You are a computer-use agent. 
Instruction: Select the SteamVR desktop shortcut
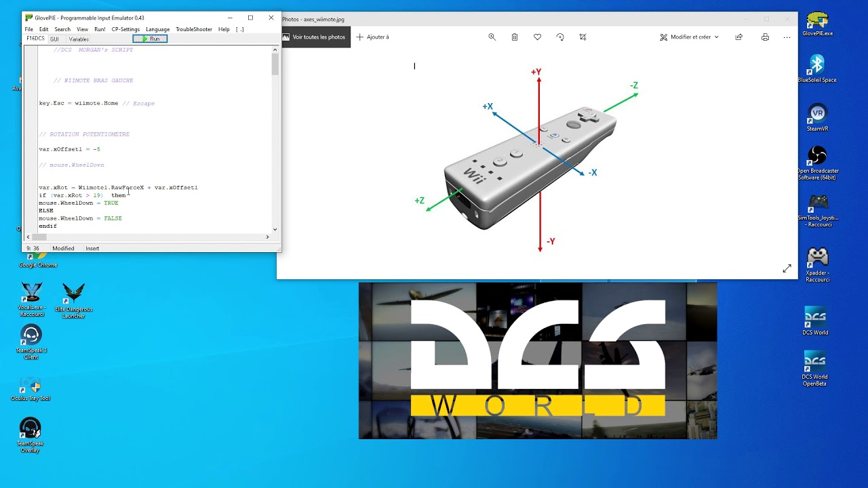(817, 117)
